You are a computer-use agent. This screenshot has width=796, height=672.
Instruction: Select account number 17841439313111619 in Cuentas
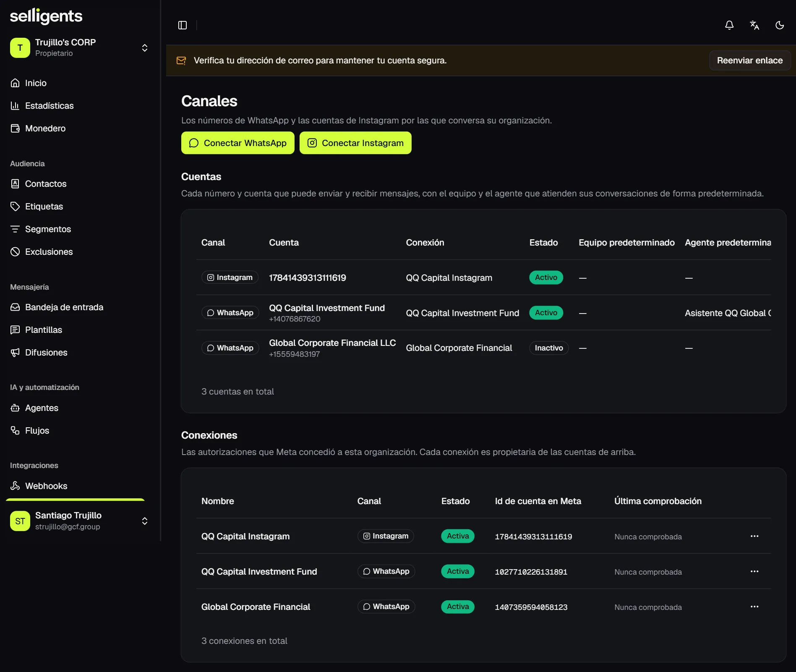(x=308, y=278)
